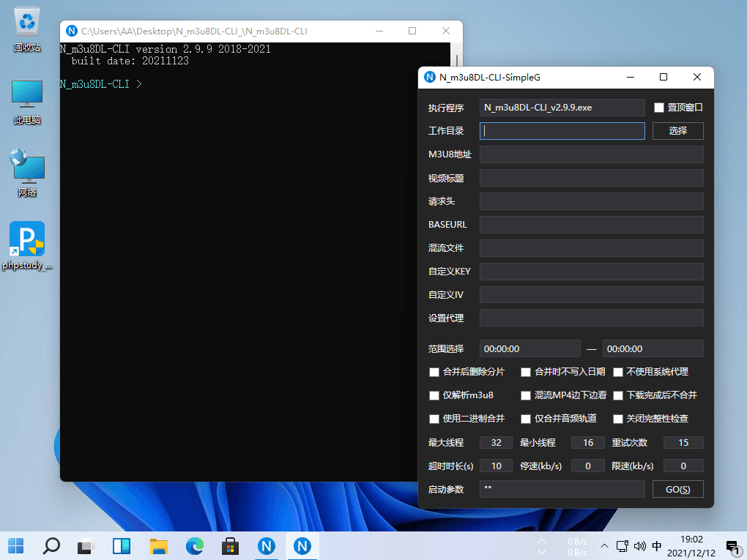Click the SimpleG window title icon
This screenshot has height=560, width=747.
[x=429, y=77]
